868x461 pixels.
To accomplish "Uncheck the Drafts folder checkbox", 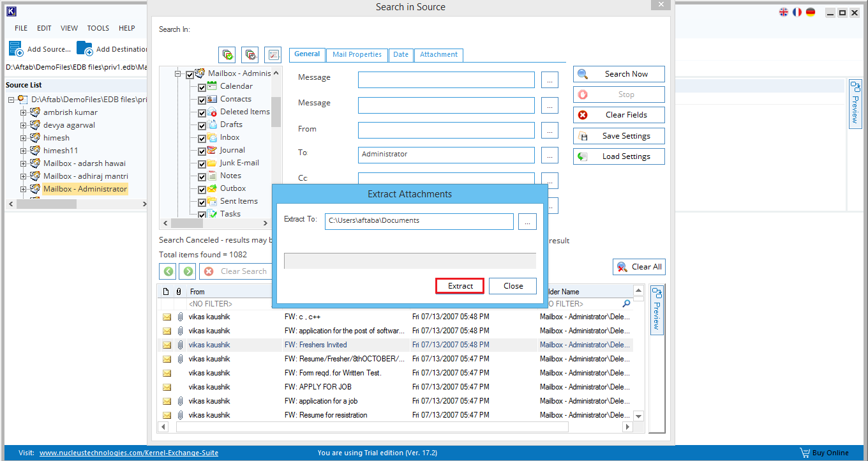I will (202, 125).
